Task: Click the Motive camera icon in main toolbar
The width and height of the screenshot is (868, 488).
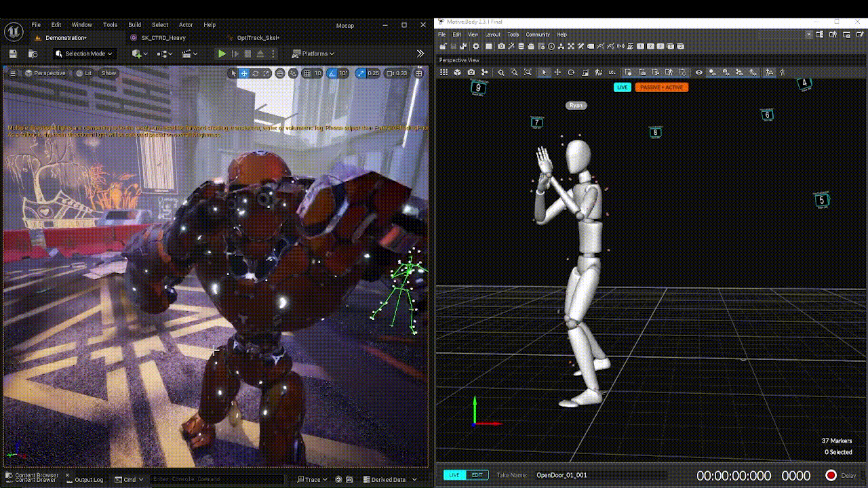Action: 501,46
